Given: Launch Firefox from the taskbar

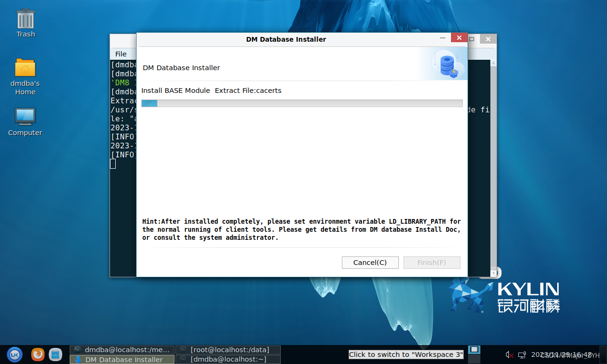Looking at the screenshot, I should click(38, 354).
